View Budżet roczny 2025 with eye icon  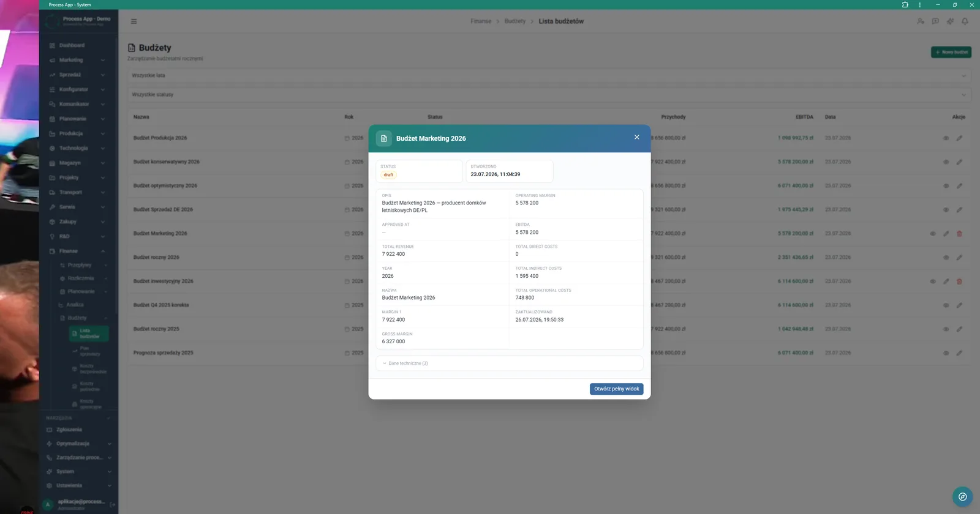[x=946, y=329]
